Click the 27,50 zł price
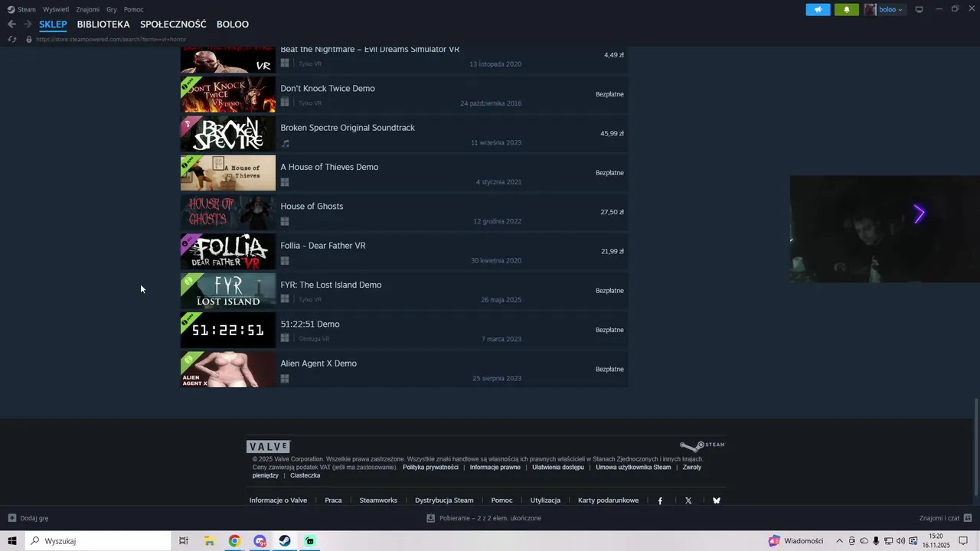The image size is (980, 551). coord(612,212)
